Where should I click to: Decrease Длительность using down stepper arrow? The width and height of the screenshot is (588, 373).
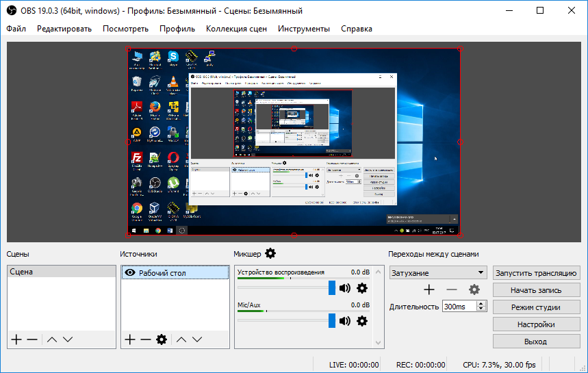click(481, 309)
